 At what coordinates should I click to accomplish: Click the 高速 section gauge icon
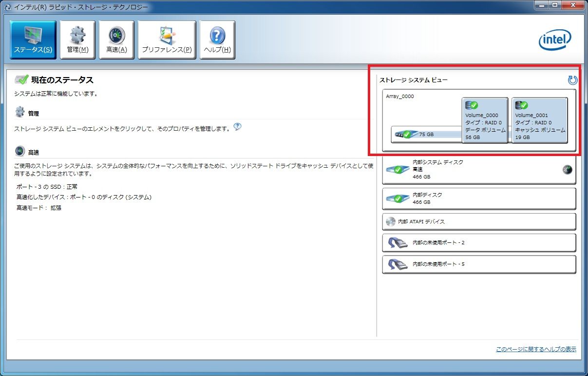click(x=20, y=151)
